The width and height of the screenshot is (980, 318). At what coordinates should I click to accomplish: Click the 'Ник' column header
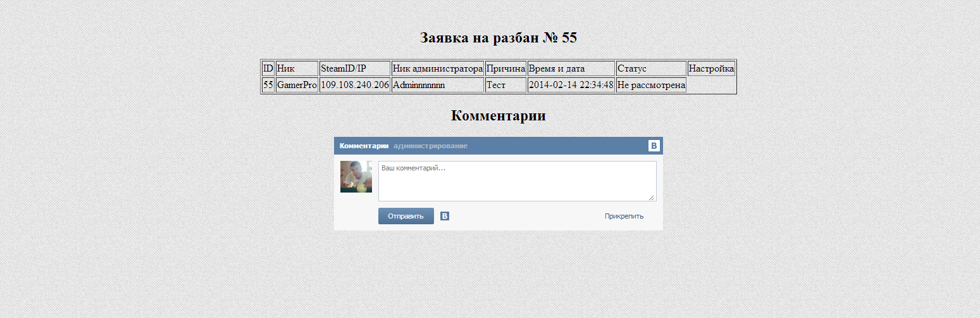(297, 68)
